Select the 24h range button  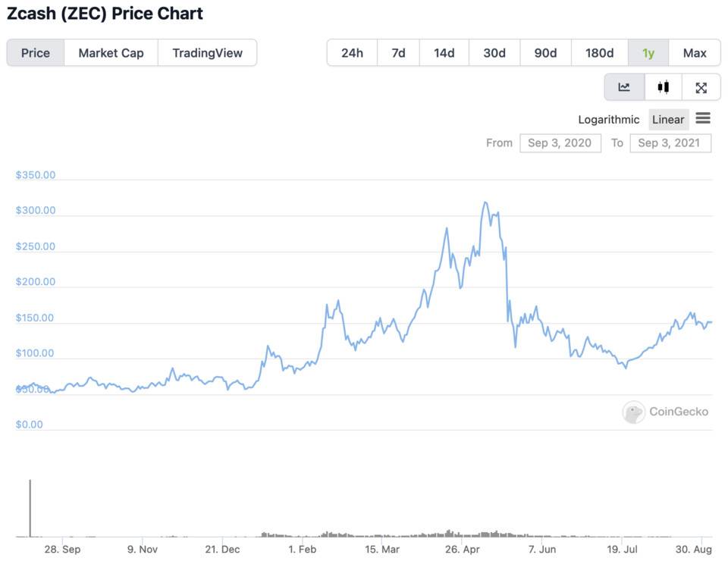coord(352,53)
